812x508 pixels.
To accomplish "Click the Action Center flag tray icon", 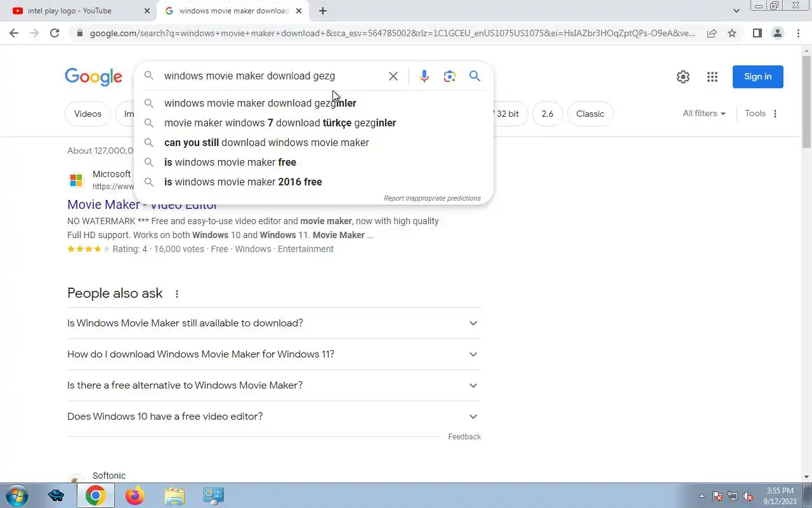I will coord(717,497).
